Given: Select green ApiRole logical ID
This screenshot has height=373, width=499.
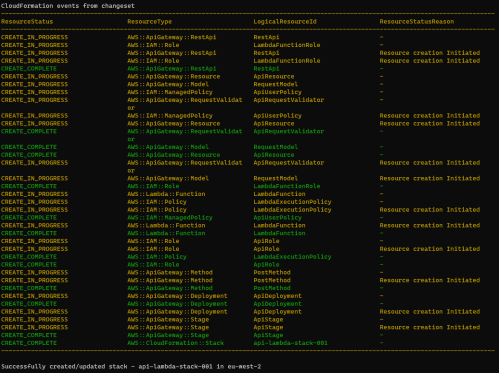Looking at the screenshot, I should 266,265.
